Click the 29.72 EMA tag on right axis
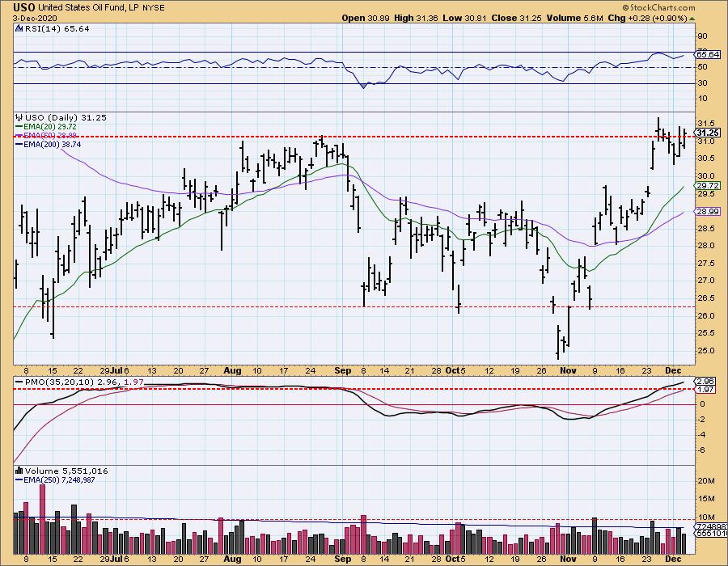 pos(707,186)
